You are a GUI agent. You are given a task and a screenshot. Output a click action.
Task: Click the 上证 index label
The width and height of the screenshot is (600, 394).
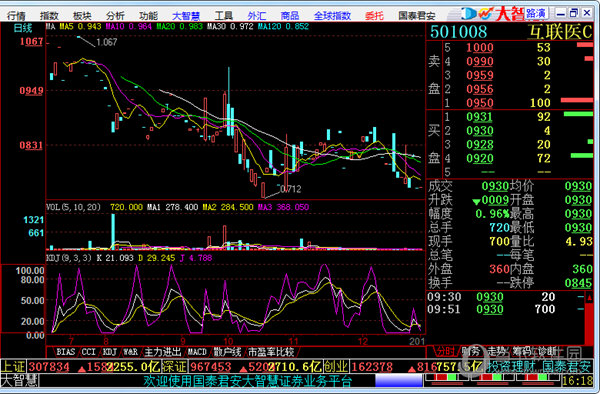[13, 366]
